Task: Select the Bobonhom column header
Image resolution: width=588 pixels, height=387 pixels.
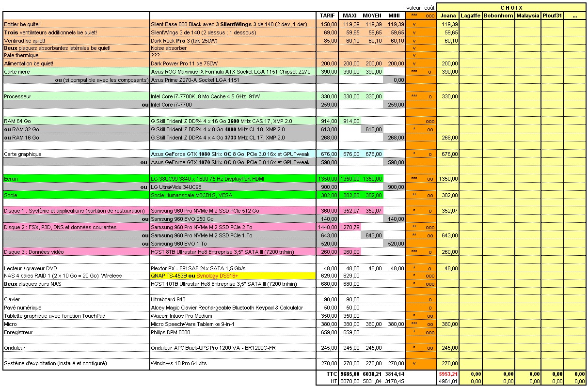Action: 498,15
